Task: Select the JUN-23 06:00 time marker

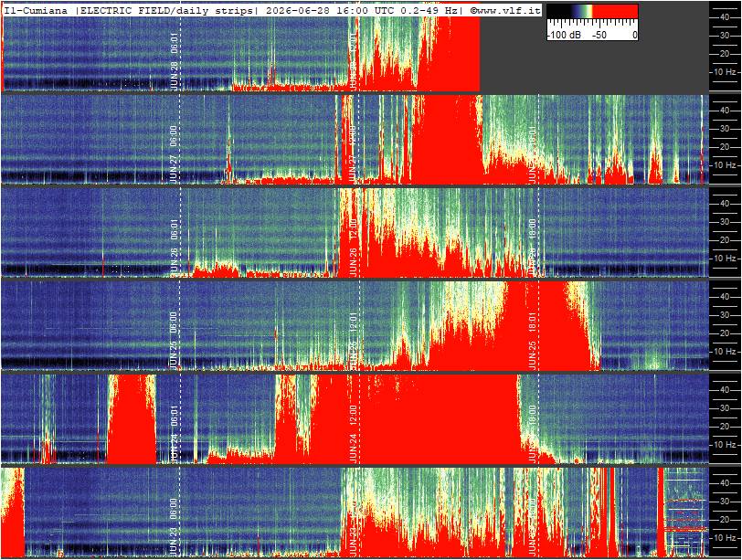Action: (174, 527)
